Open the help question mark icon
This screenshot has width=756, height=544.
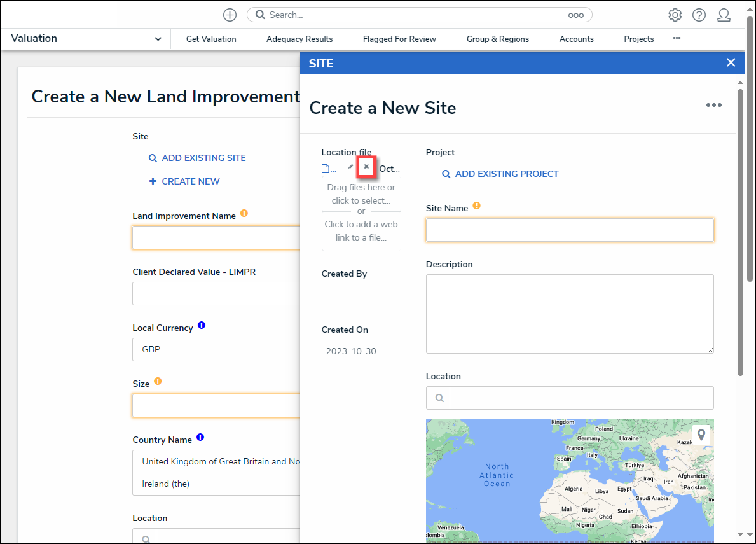(x=699, y=15)
